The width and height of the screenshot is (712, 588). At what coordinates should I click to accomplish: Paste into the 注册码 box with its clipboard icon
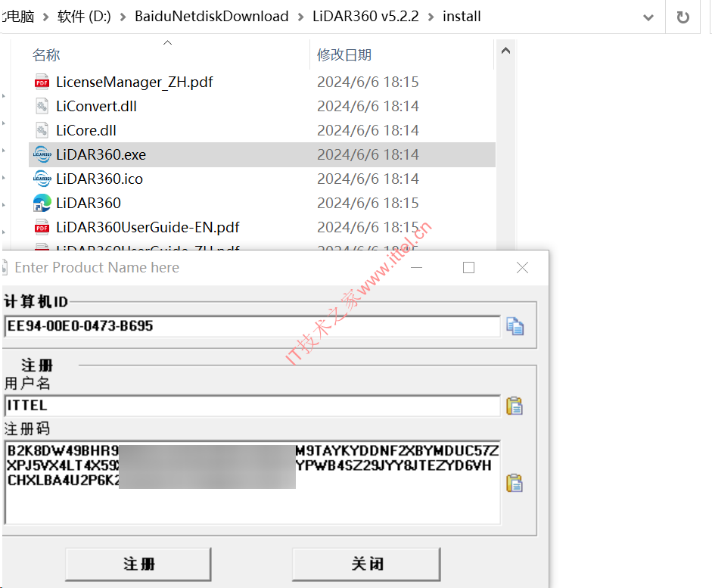coord(515,483)
